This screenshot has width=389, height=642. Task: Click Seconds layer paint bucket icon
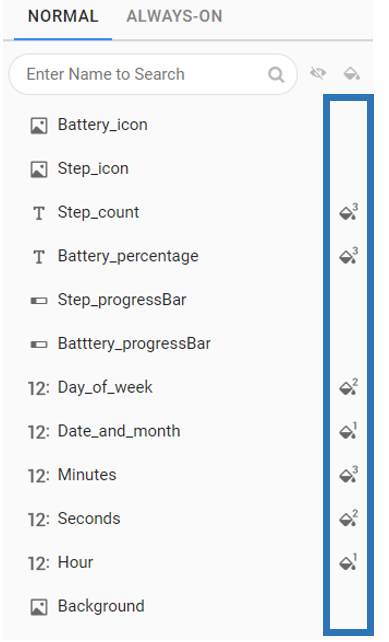coord(348,518)
